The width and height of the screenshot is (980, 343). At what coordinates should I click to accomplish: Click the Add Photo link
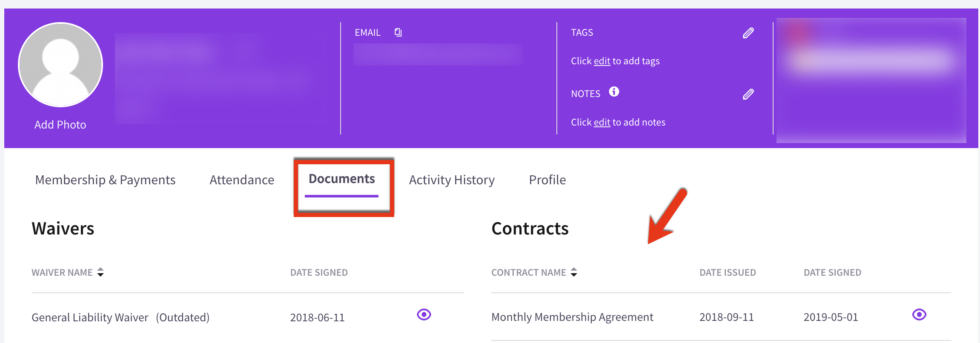click(x=60, y=125)
